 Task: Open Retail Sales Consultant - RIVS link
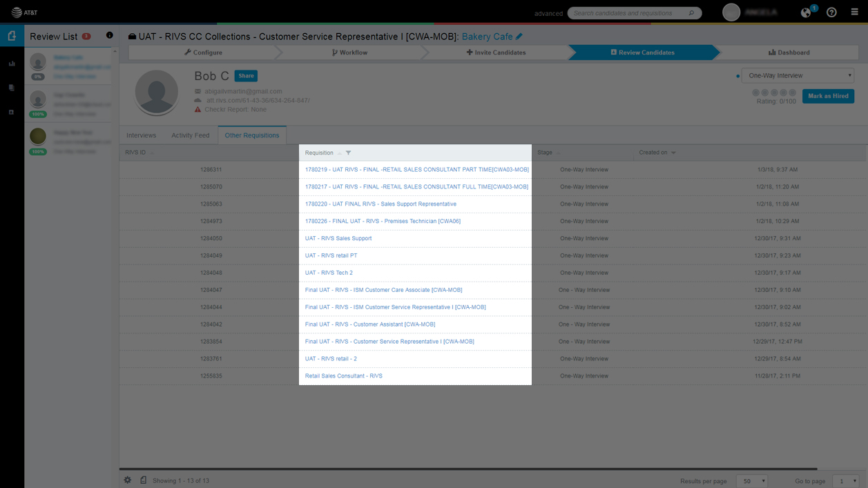coord(344,376)
